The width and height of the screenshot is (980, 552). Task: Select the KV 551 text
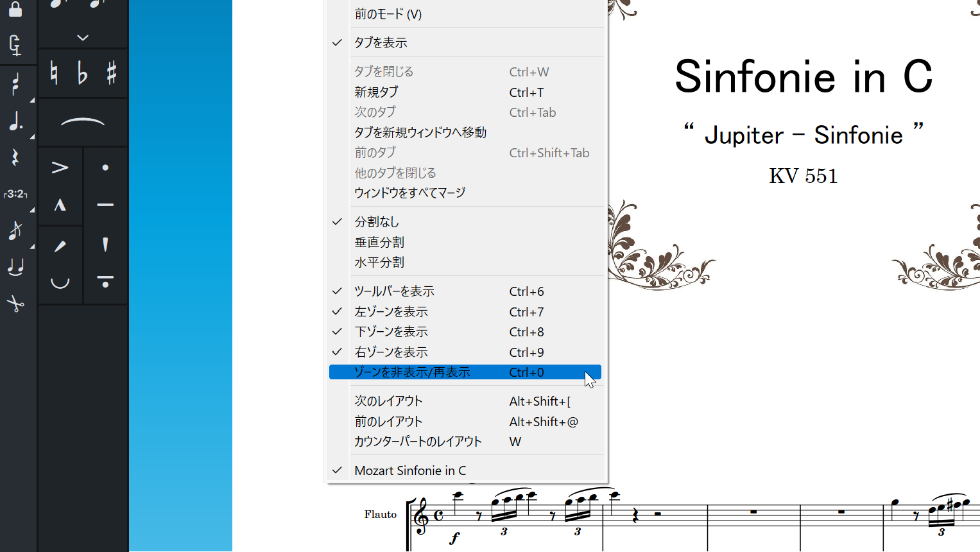[804, 176]
